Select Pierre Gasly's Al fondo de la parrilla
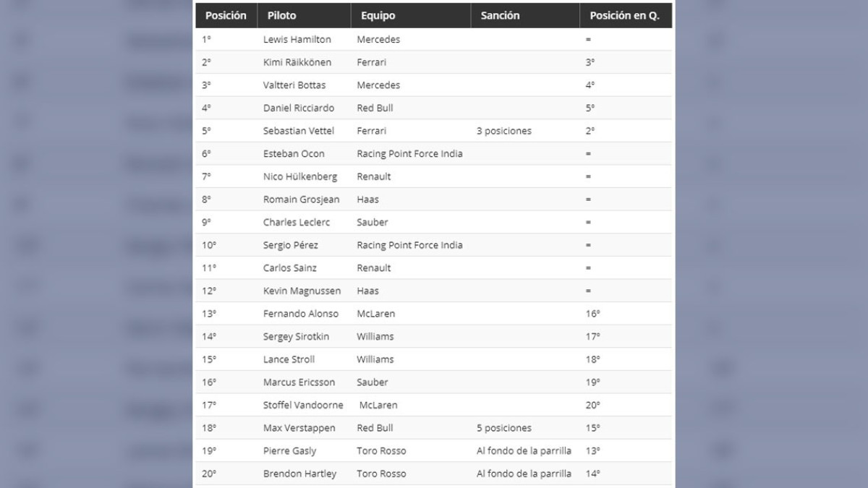This screenshot has height=488, width=868. [524, 451]
